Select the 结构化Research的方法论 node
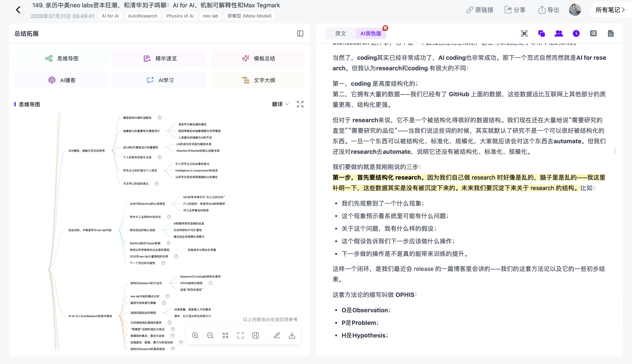The width and height of the screenshot is (632, 364). pyautogui.click(x=146, y=283)
